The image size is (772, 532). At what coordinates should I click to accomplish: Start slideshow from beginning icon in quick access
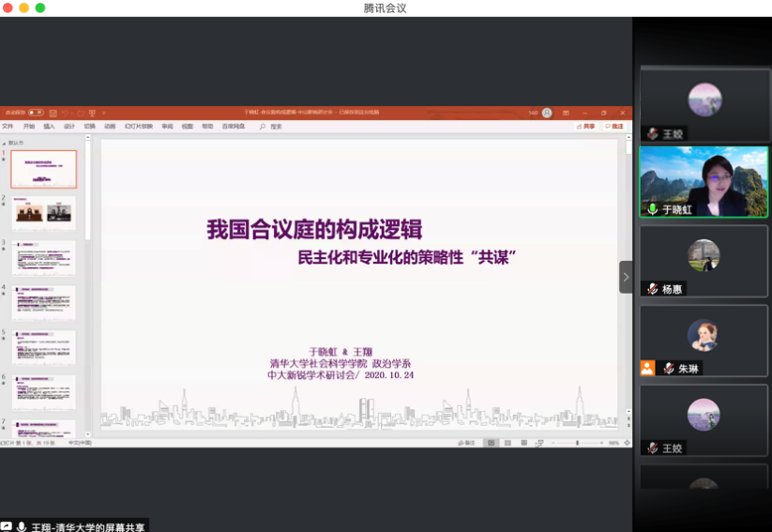click(92, 113)
